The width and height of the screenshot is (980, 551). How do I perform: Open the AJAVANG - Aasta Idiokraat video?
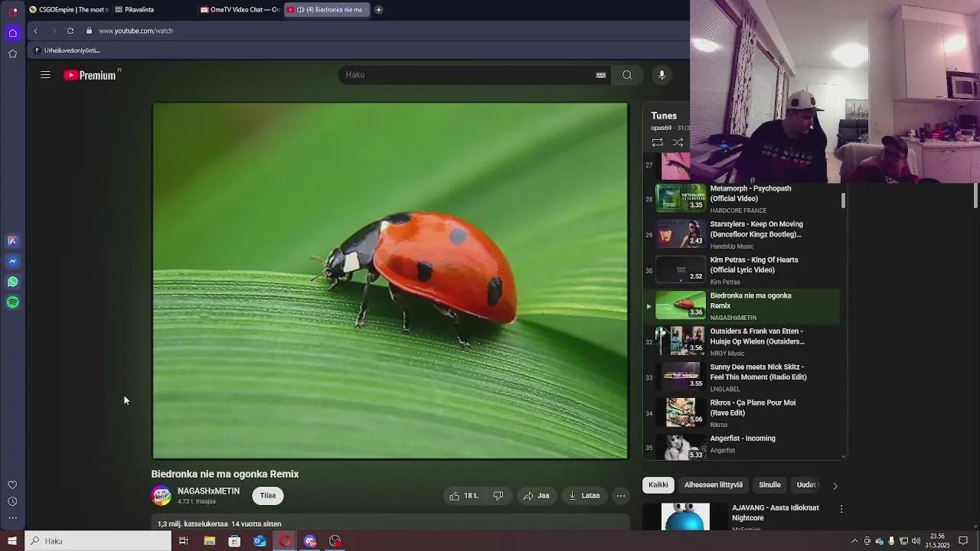pos(775,513)
